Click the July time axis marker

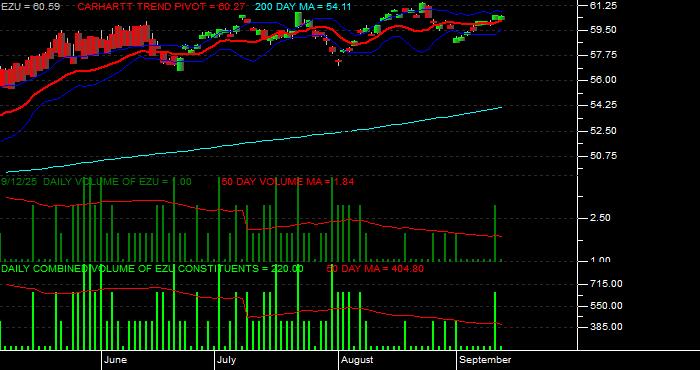coord(227,360)
